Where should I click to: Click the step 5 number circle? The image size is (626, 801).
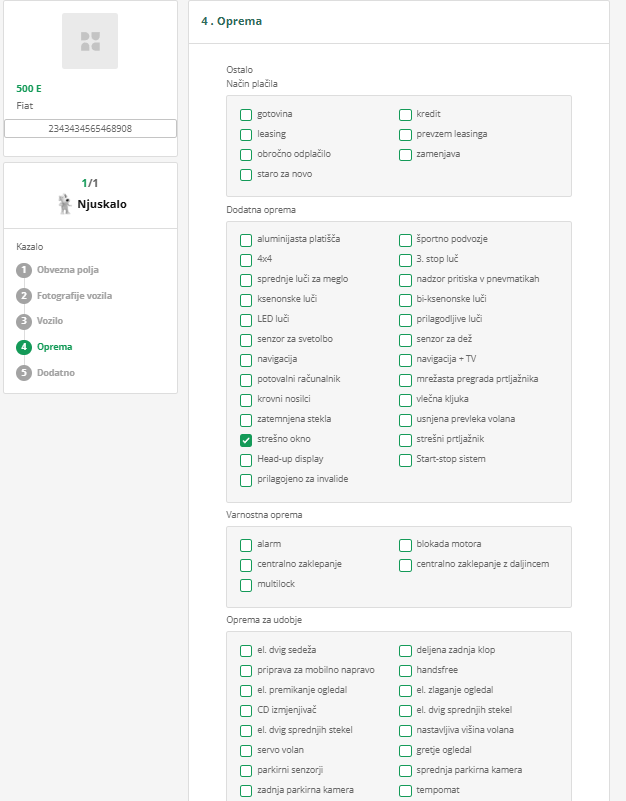[24, 373]
